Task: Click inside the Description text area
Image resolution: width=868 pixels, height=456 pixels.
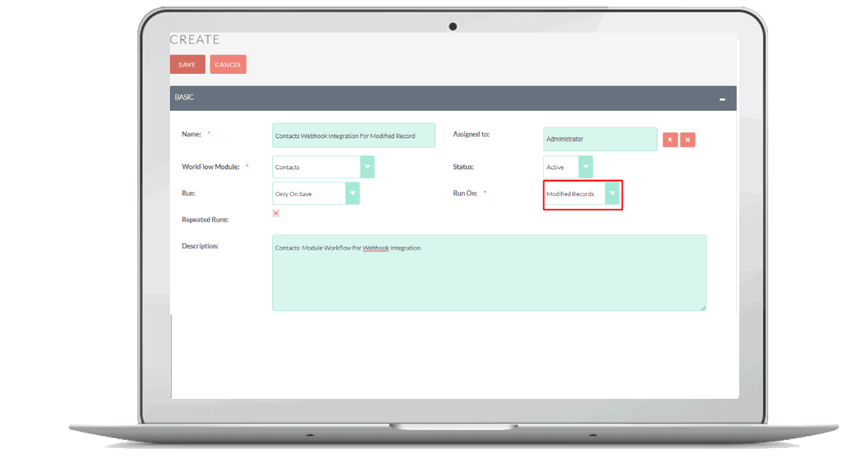Action: [x=489, y=273]
